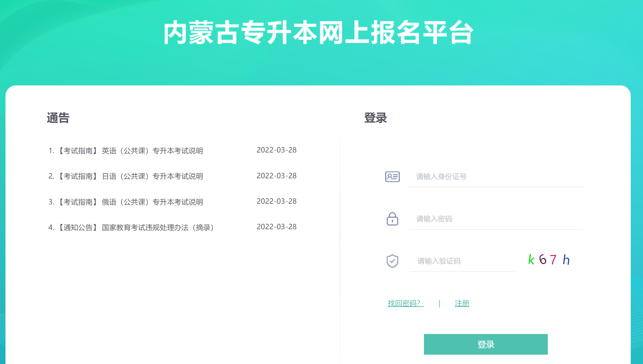
Task: Focus the verification code input field
Action: point(462,261)
